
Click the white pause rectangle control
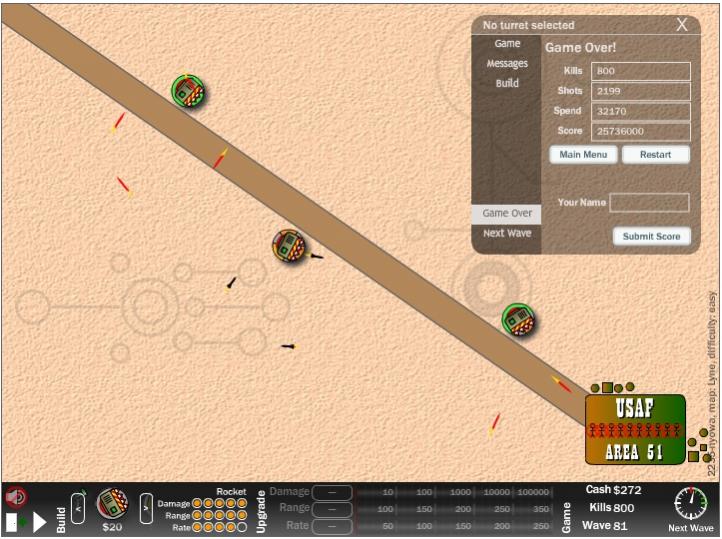coord(11,522)
